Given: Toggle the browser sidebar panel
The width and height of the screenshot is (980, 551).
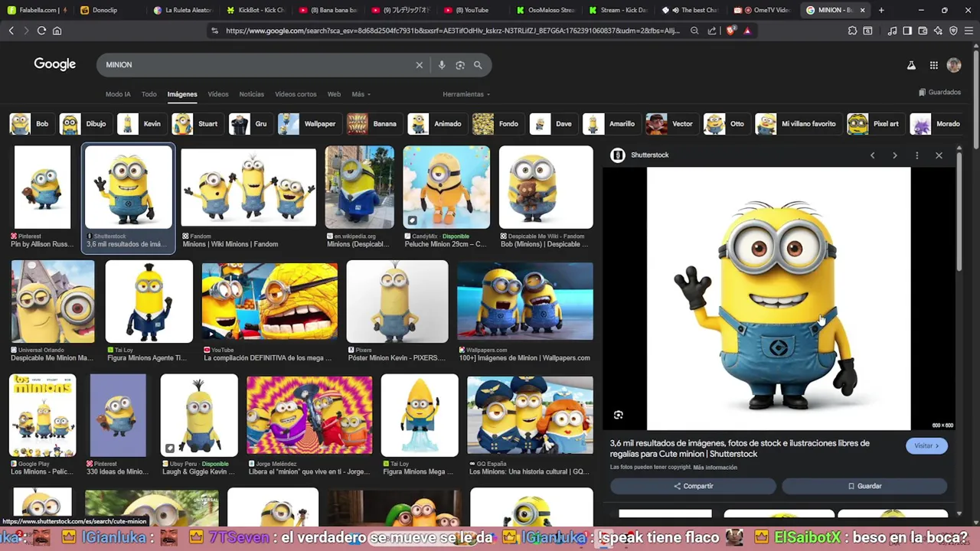Looking at the screenshot, I should click(x=907, y=31).
